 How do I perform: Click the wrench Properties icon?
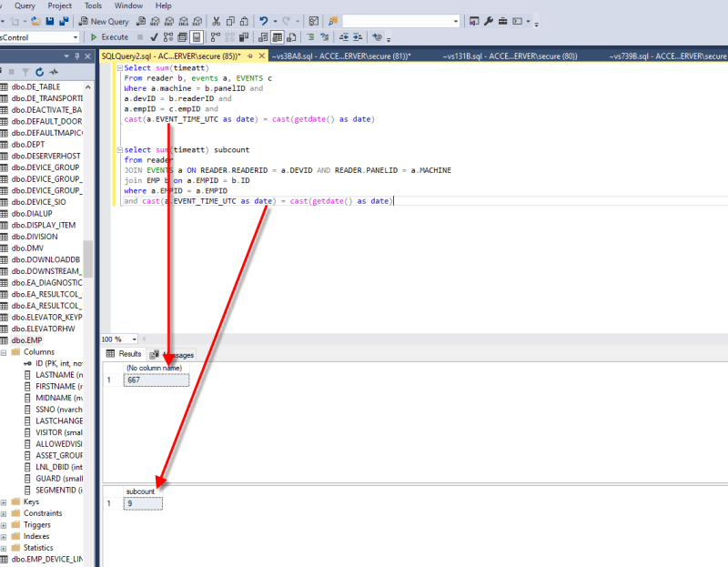click(489, 21)
